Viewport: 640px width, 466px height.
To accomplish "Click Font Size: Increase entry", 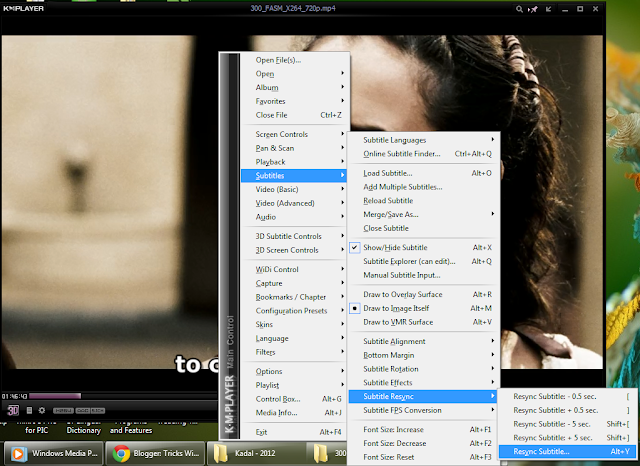I will click(x=423, y=430).
